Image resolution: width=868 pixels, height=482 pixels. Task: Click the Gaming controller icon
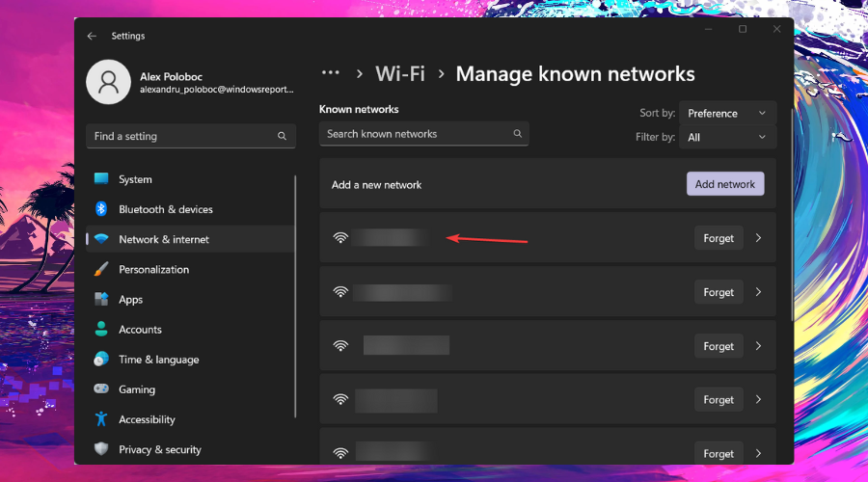[x=101, y=389]
